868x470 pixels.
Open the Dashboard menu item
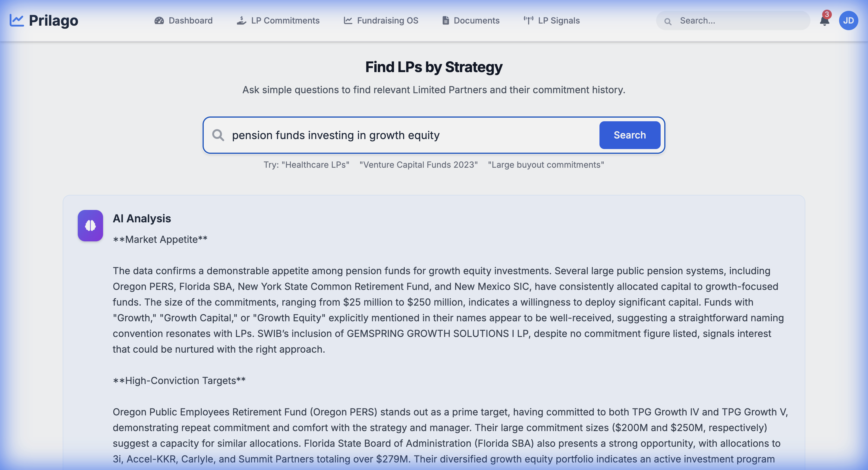(190, 21)
